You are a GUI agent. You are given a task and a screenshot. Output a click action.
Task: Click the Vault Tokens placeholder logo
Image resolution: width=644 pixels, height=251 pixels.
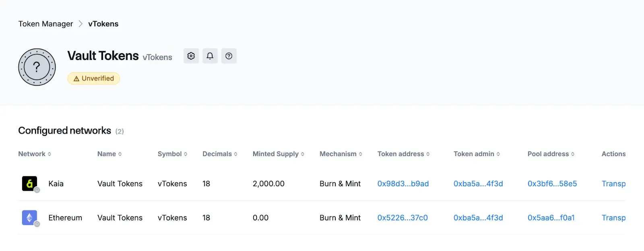(x=37, y=67)
